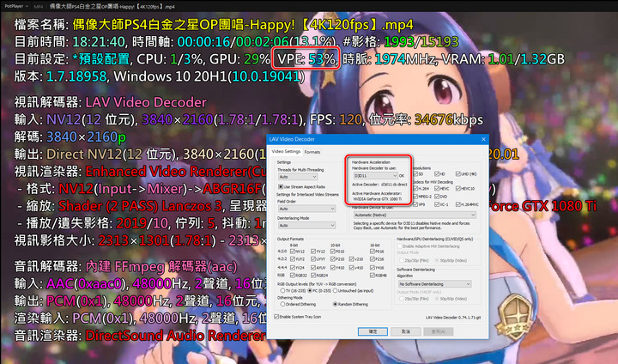Toggle the Y416 output format checkbox
The width and height of the screenshot is (618, 364).
click(373, 267)
